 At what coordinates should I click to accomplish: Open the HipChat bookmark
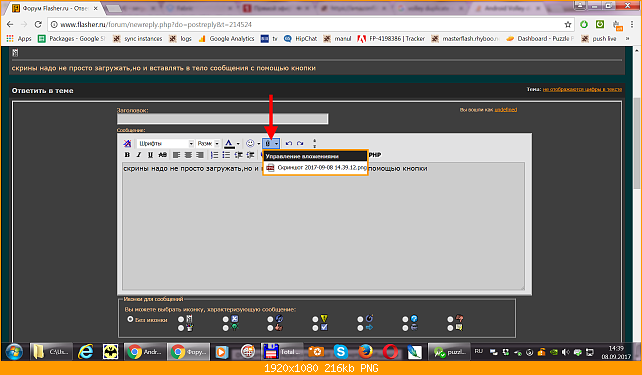coord(301,38)
